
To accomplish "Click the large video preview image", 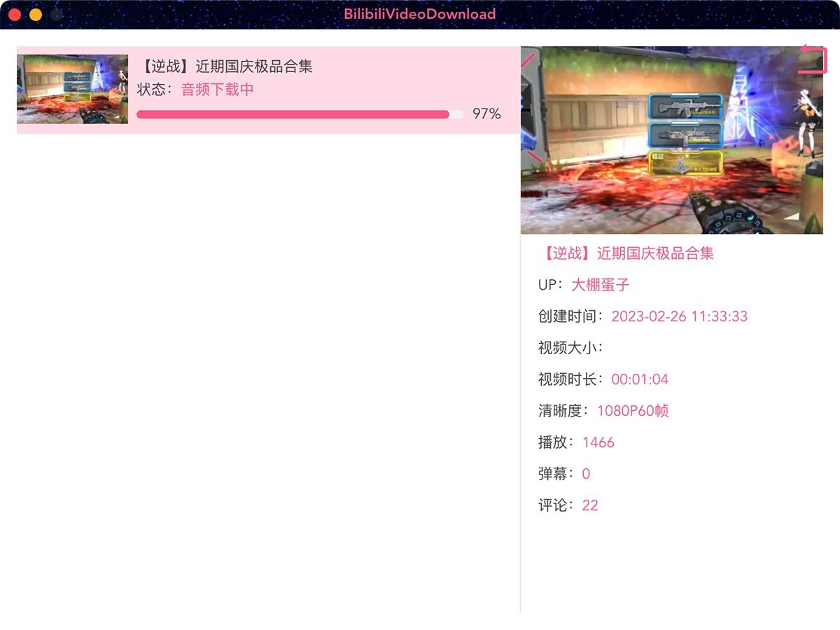I will 672,140.
